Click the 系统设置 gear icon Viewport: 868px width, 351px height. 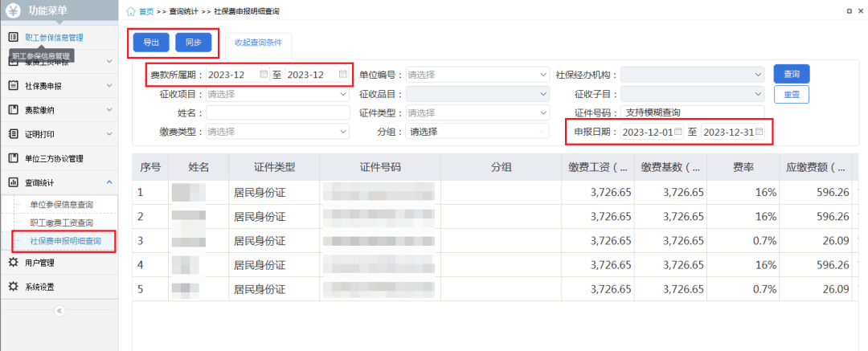coord(13,287)
